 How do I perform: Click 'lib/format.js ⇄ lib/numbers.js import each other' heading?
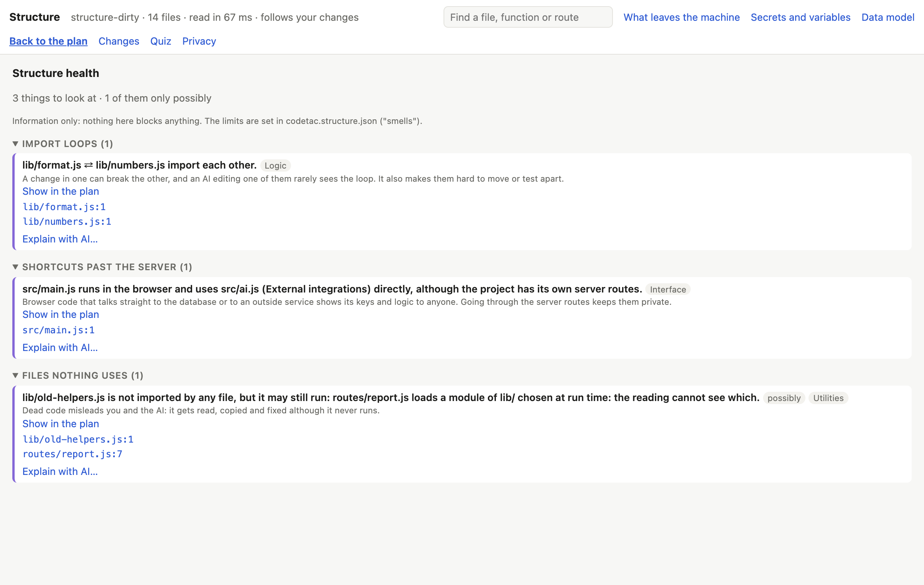pos(139,165)
